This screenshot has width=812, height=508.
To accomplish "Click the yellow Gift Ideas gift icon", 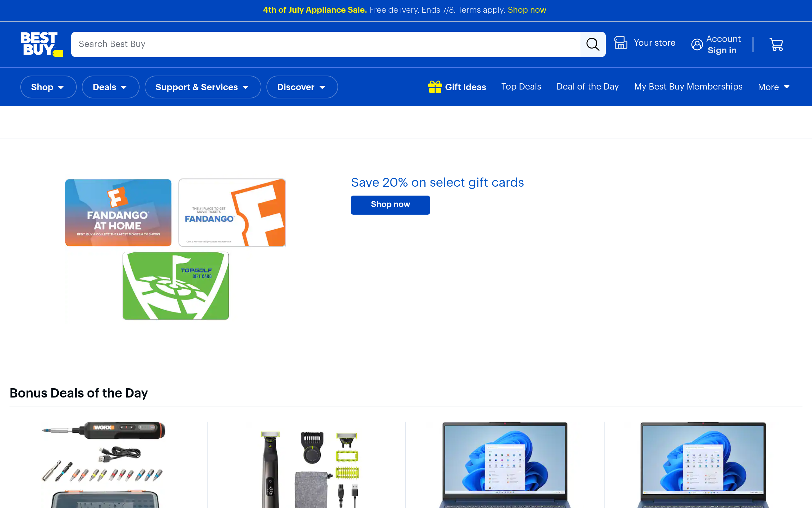I will click(435, 87).
